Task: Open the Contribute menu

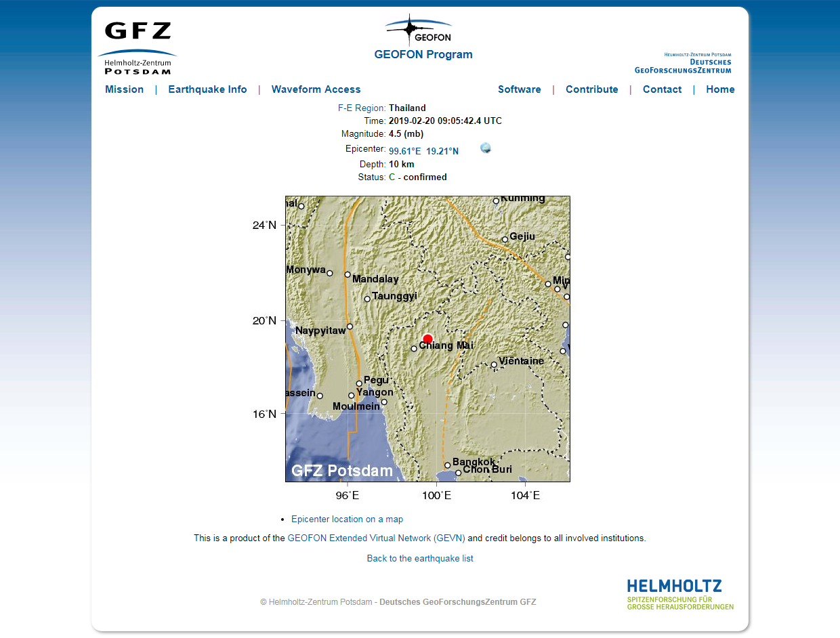Action: pos(592,89)
